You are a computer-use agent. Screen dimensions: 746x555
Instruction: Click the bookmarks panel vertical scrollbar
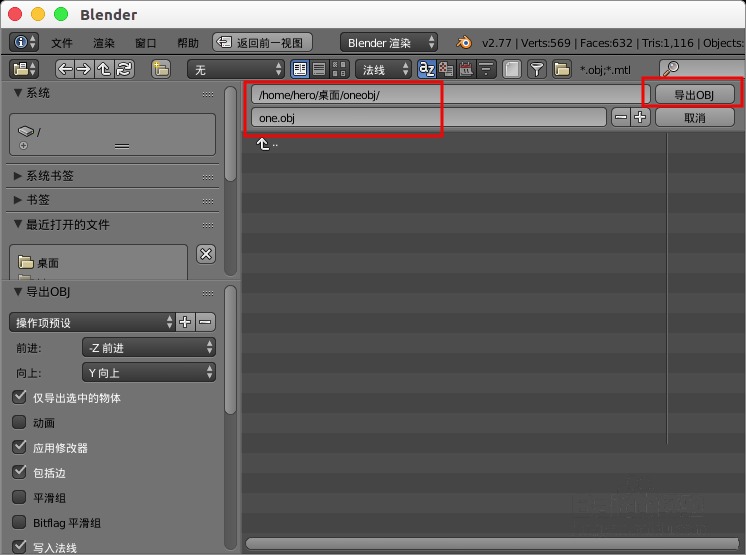coord(230,134)
